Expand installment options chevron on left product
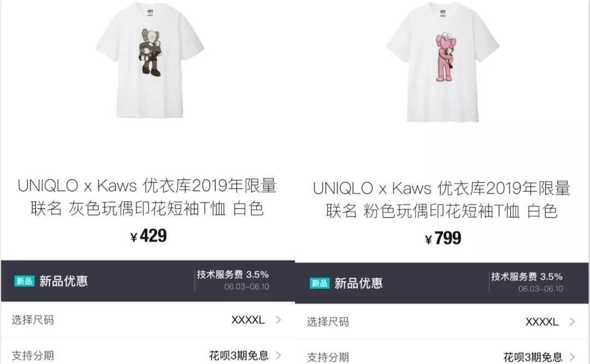The width and height of the screenshot is (590, 364). [x=279, y=355]
